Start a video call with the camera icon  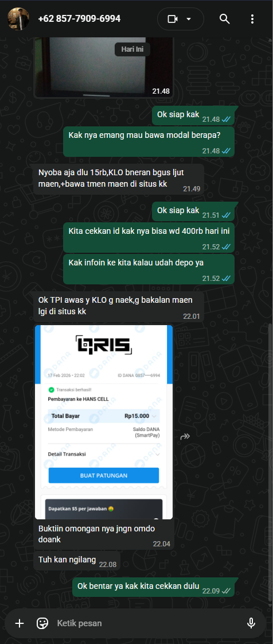click(x=173, y=19)
